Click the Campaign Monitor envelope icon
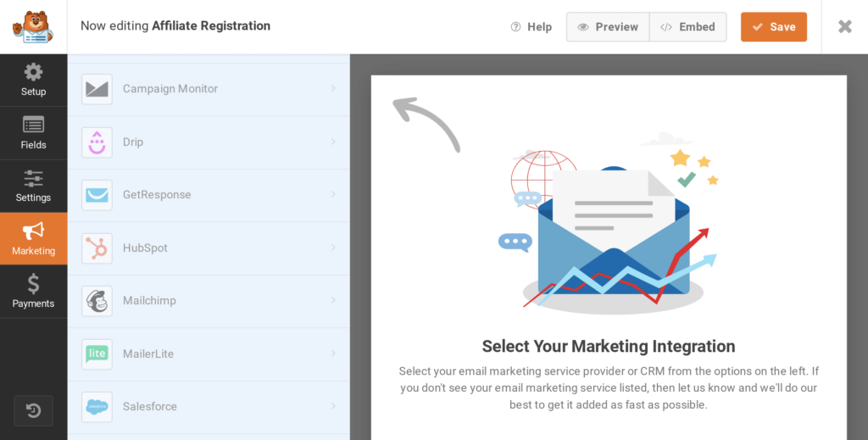 click(x=97, y=89)
